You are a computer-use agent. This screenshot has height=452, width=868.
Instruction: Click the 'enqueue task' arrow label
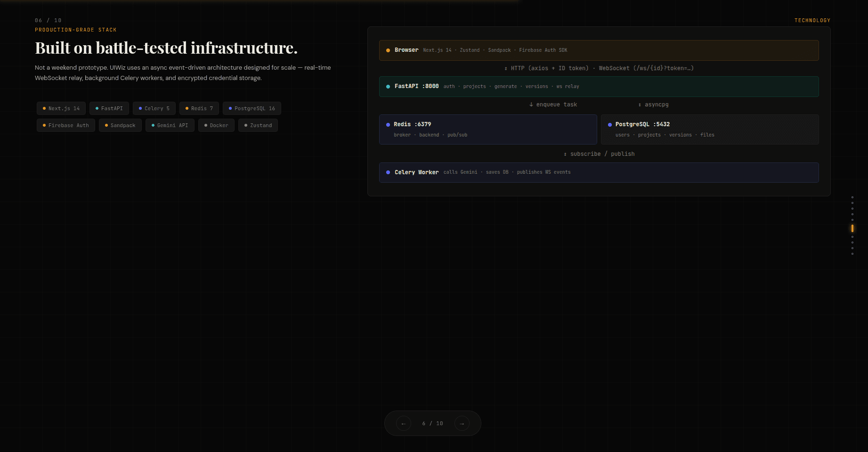pos(553,105)
